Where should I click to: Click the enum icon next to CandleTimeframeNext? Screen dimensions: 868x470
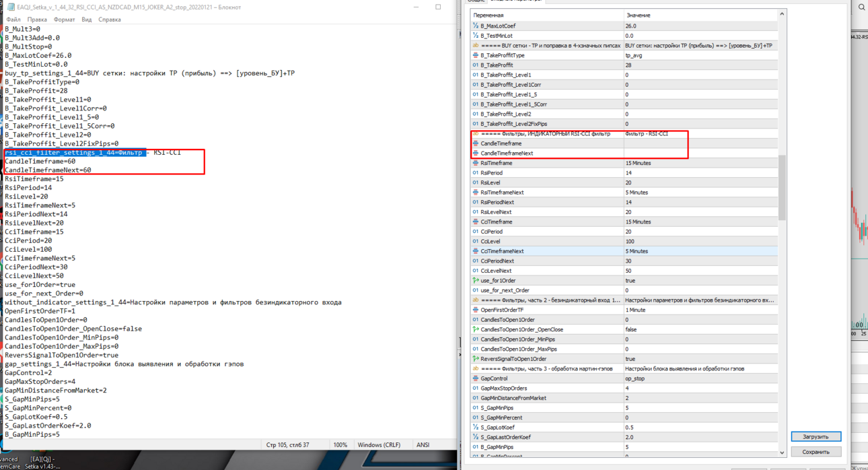tap(476, 154)
